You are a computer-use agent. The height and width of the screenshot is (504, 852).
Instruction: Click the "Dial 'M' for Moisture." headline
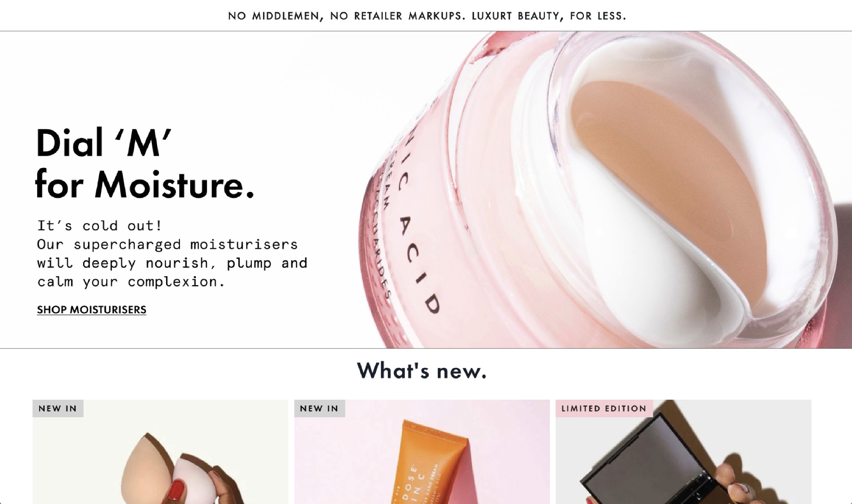pyautogui.click(x=144, y=163)
